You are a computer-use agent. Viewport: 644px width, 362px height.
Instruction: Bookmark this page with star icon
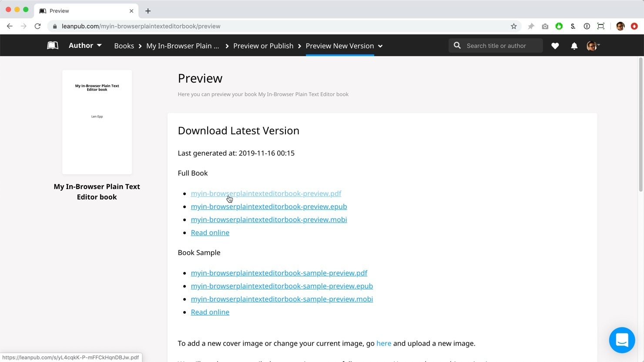tap(514, 26)
